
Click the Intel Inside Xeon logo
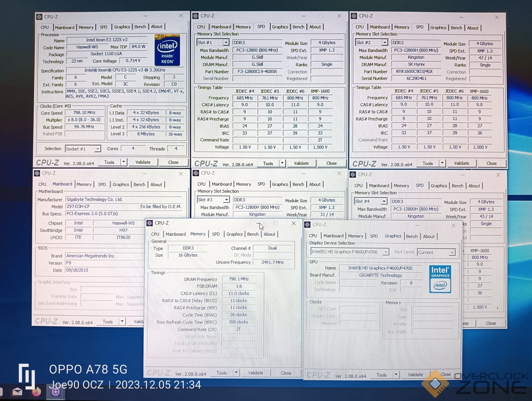tap(167, 50)
